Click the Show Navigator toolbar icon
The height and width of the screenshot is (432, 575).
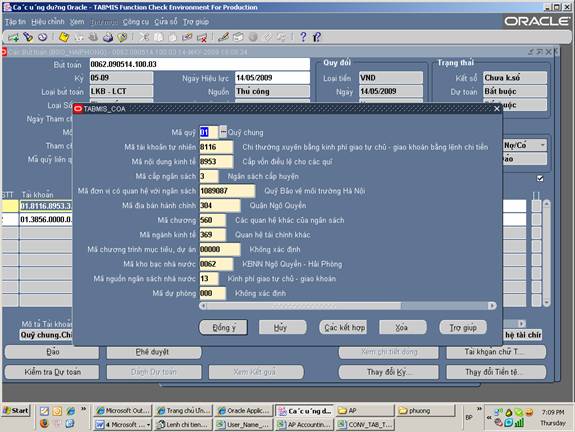click(x=43, y=37)
